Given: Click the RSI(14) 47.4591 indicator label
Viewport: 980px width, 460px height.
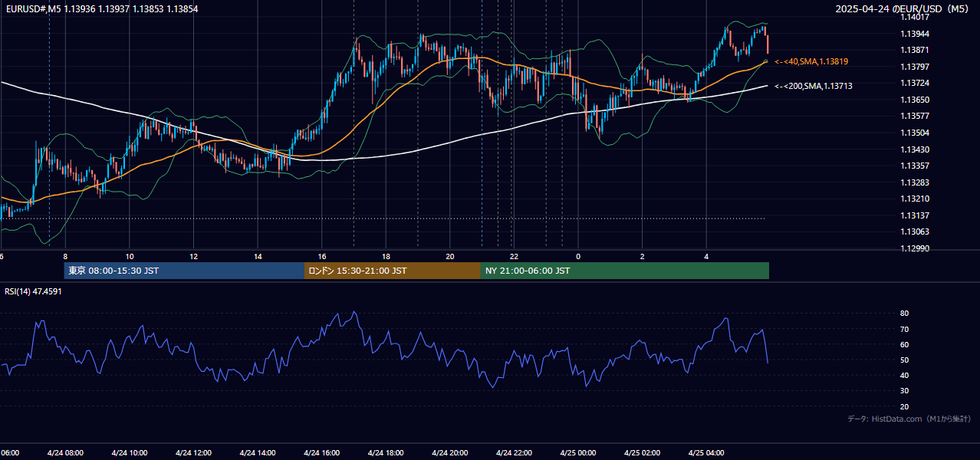Looking at the screenshot, I should [x=33, y=291].
